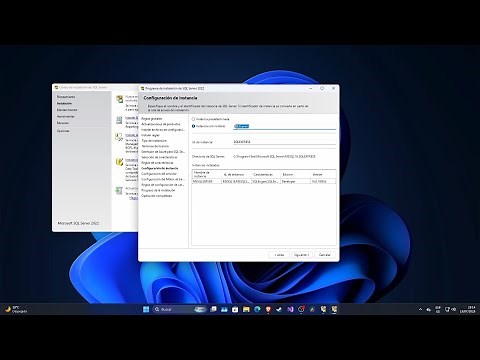Minimize the SQL Server setup window
This screenshot has height=360, width=480.
tap(311, 88)
